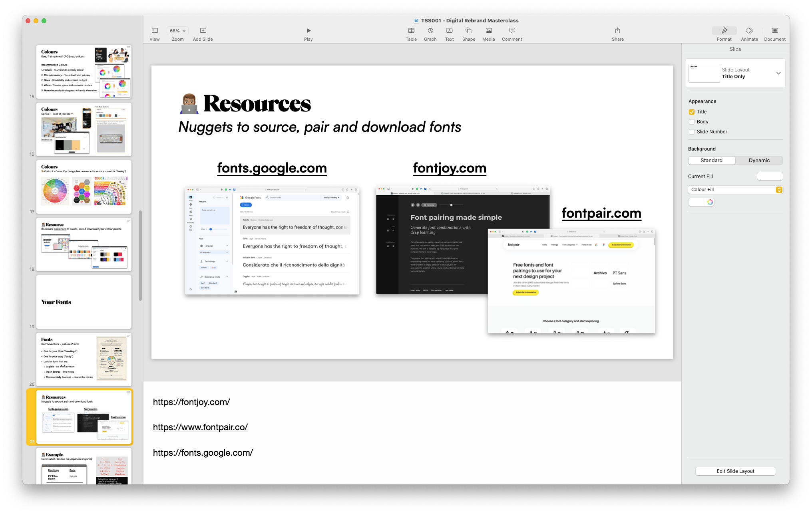Click the Share icon

pos(618,31)
